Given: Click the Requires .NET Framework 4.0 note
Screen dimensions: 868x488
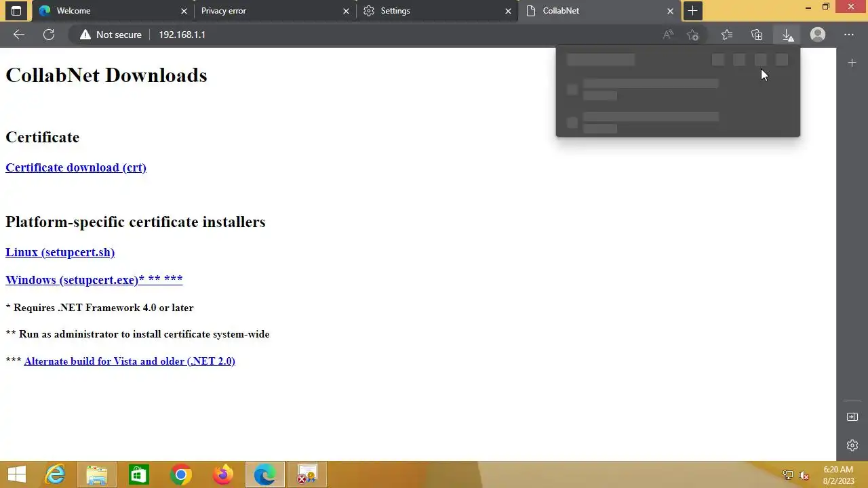Looking at the screenshot, I should click(x=100, y=308).
